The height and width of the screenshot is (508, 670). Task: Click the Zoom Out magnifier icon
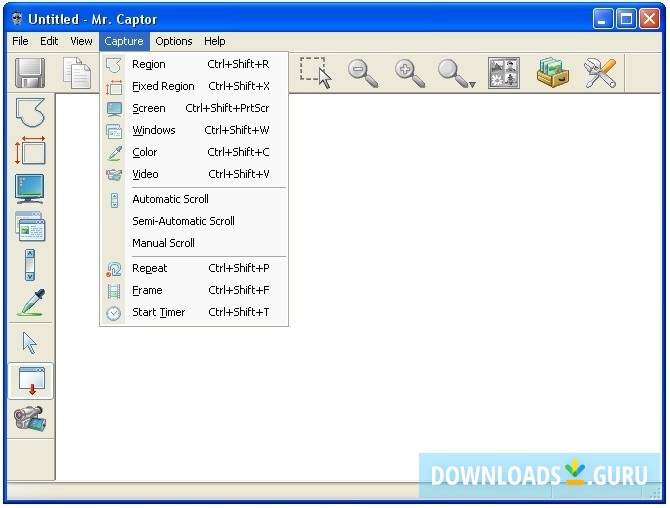coord(363,73)
